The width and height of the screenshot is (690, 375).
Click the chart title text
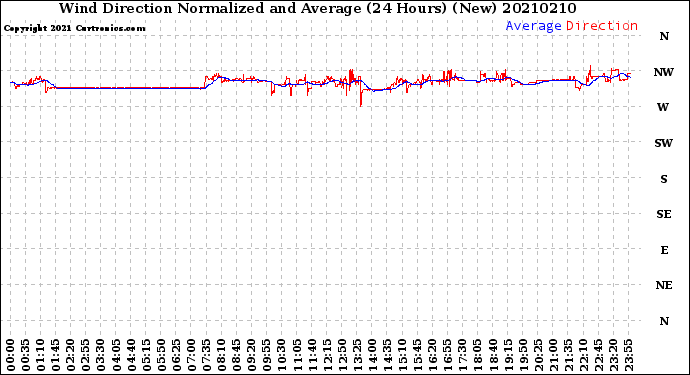pyautogui.click(x=318, y=8)
